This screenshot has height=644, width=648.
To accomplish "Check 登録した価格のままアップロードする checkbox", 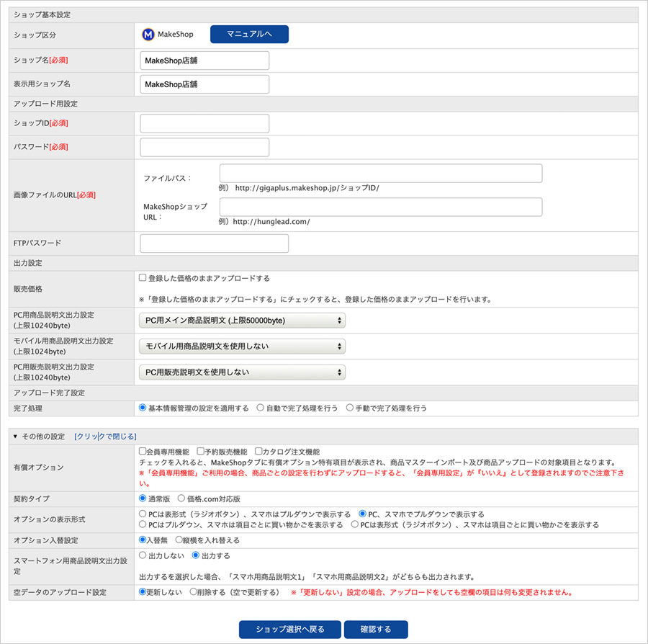I will point(143,278).
